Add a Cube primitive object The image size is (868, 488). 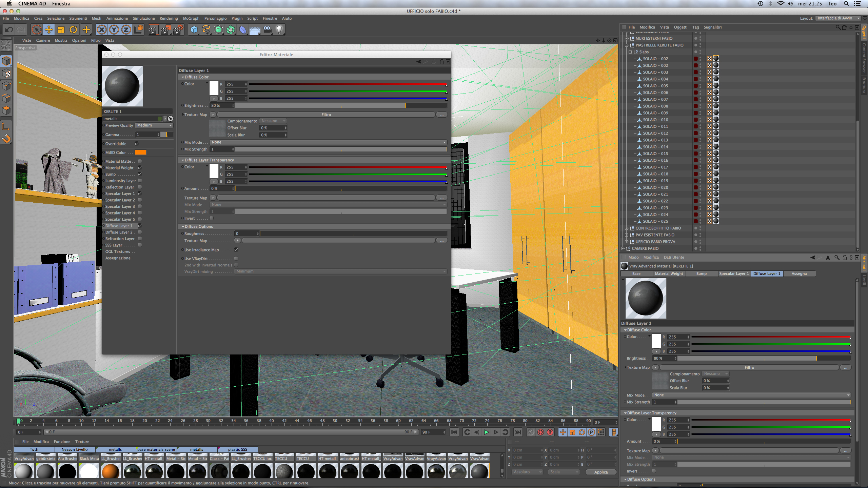[194, 30]
